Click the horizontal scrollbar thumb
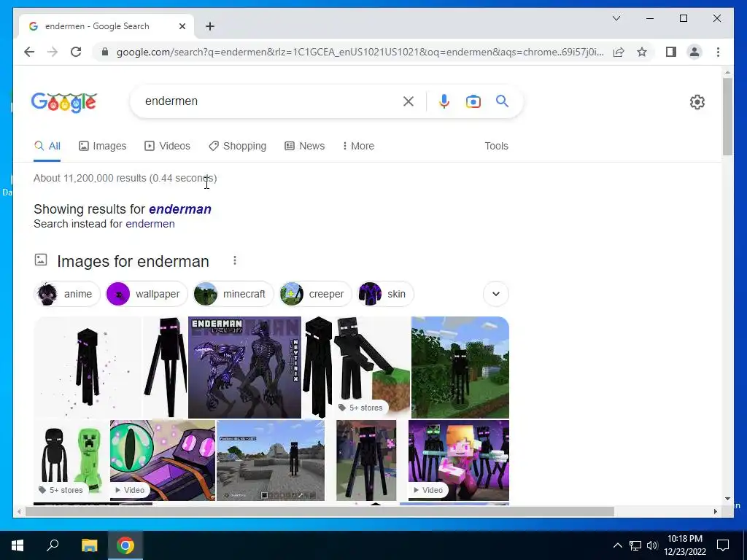747x560 pixels. tap(320, 511)
